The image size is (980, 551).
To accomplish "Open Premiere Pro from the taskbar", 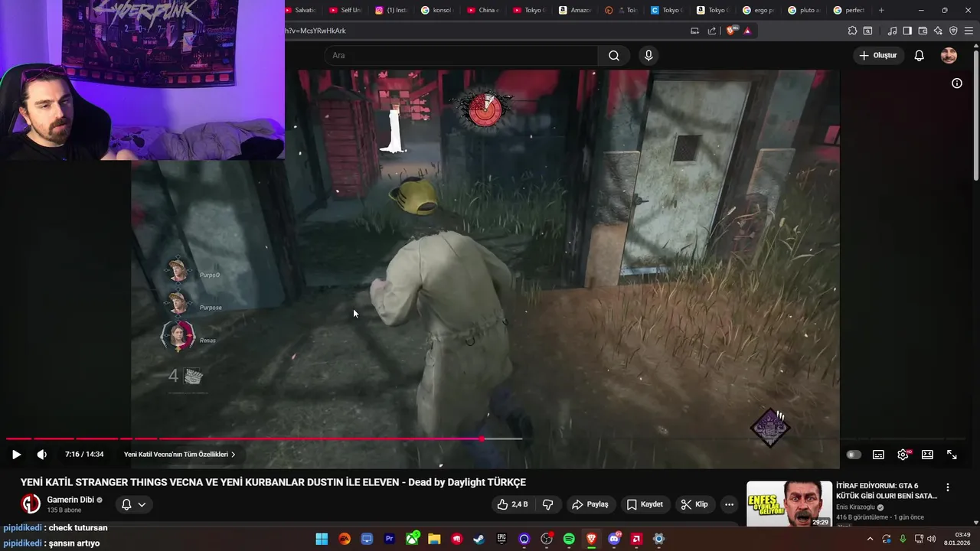I will [389, 539].
